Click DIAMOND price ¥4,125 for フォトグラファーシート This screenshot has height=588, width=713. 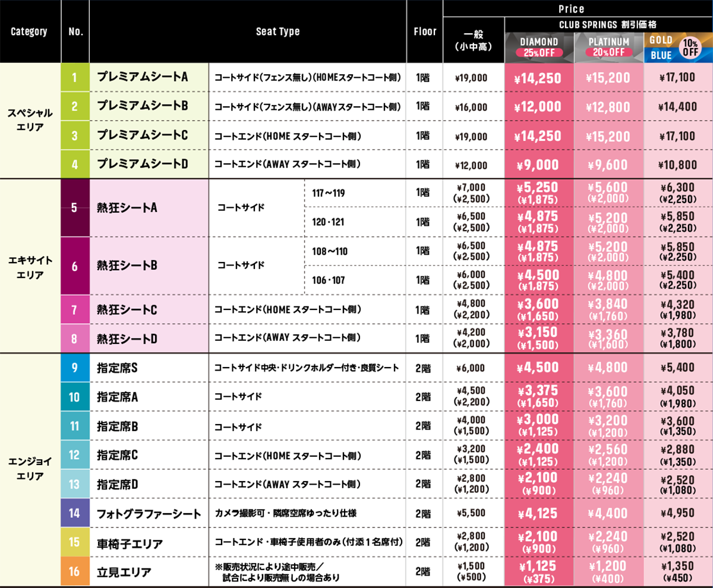(538, 514)
